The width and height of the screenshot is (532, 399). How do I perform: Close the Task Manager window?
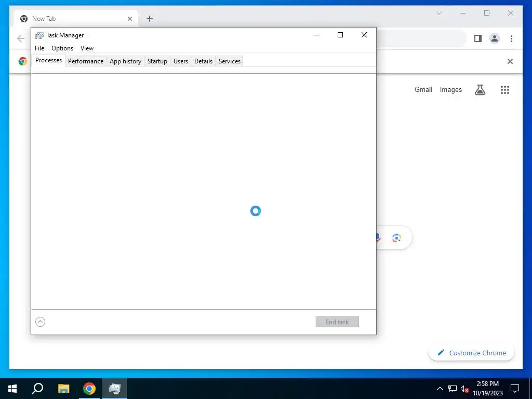(x=364, y=35)
